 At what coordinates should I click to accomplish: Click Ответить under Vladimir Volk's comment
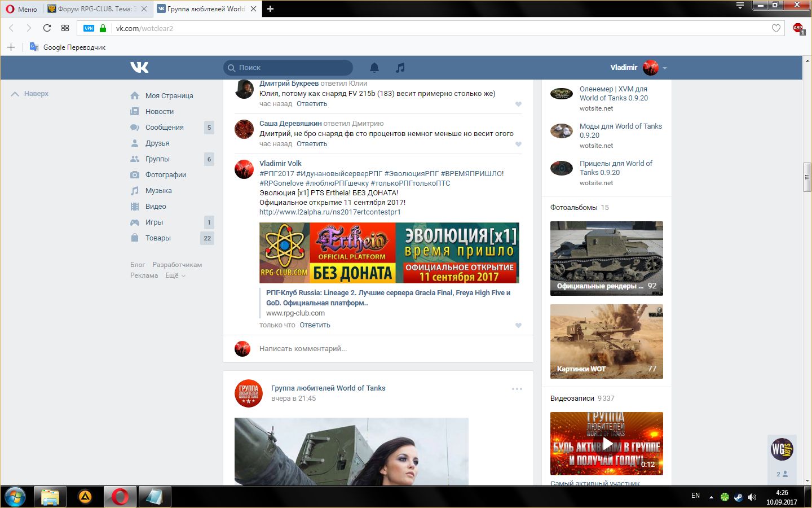315,325
